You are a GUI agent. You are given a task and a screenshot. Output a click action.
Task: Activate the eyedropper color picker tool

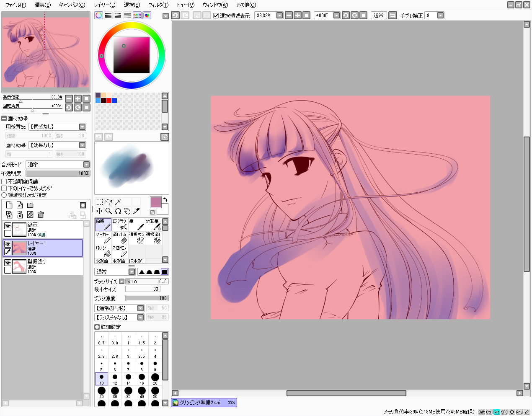pos(137,211)
